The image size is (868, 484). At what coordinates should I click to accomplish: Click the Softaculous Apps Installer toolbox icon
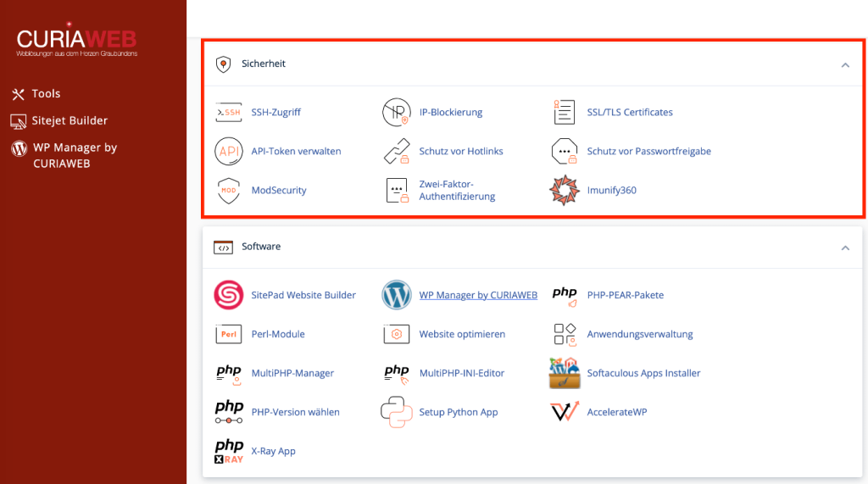pyautogui.click(x=564, y=373)
